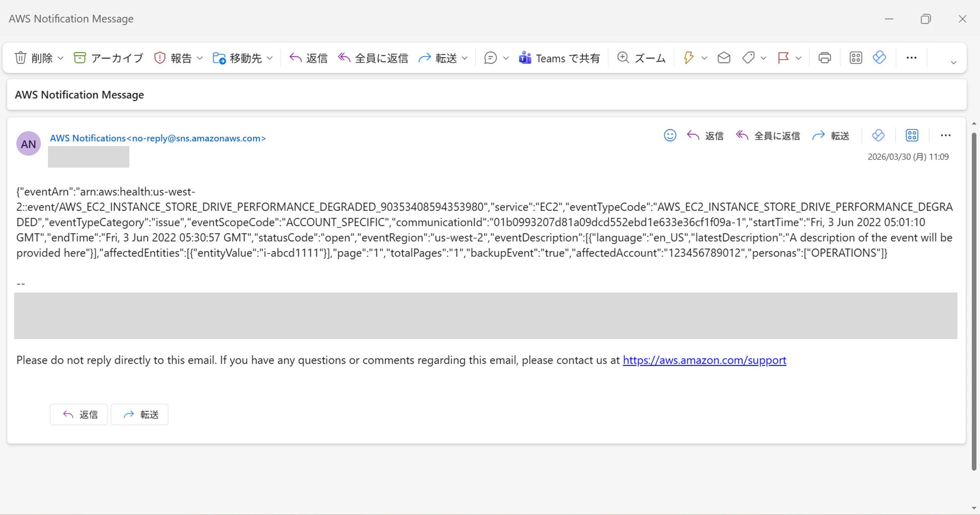This screenshot has width=980, height=515.
Task: Flag this message with the red flag
Action: tap(783, 58)
